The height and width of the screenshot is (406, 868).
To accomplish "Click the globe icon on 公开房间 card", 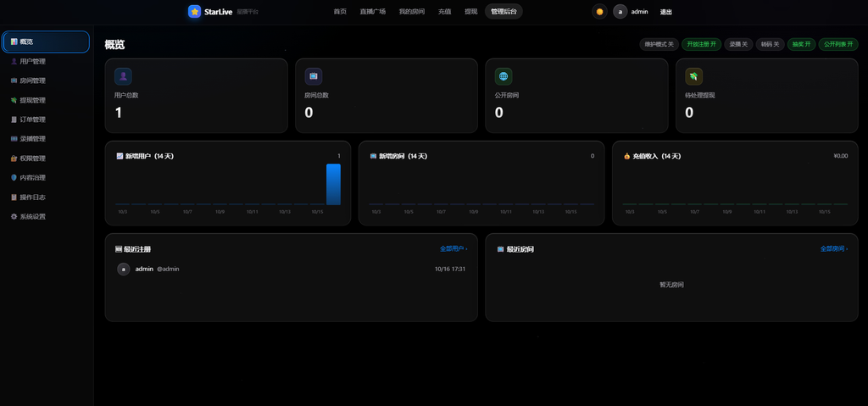I will pos(504,76).
